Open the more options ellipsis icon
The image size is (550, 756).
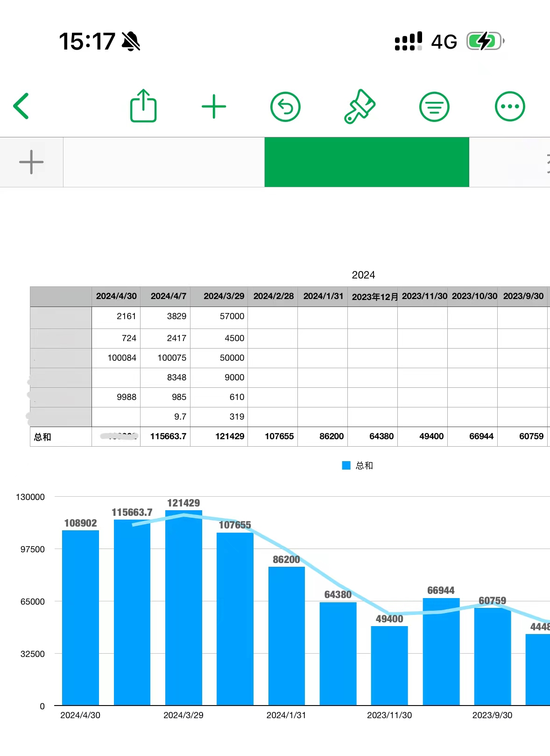tap(510, 107)
